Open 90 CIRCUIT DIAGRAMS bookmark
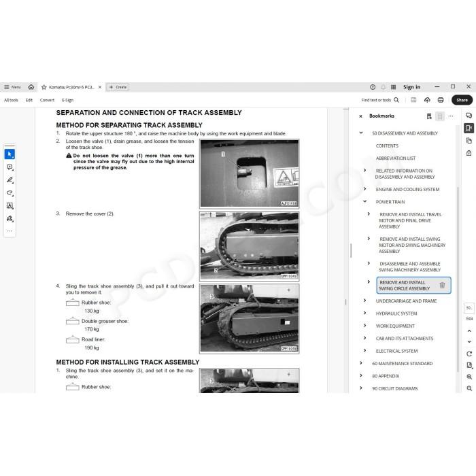Image resolution: width=476 pixels, height=476 pixels. click(394, 388)
